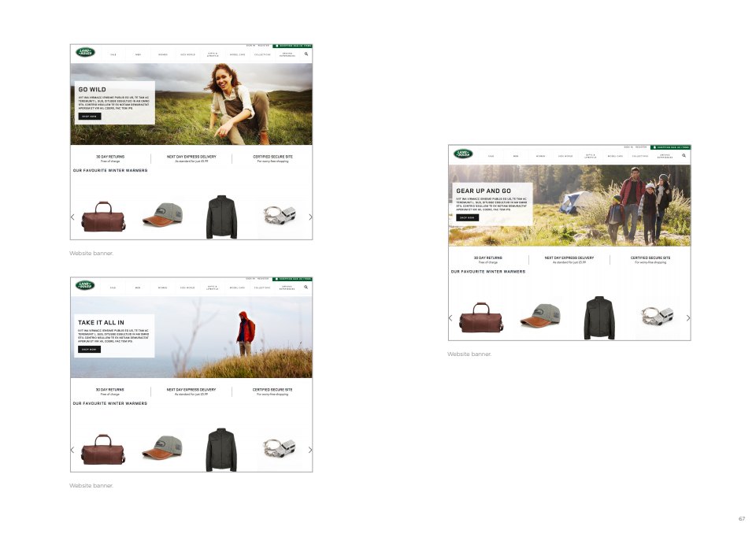The image size is (756, 534).
Task: Click previous carousel arrow in Take It All In mockup
Action: (x=72, y=450)
